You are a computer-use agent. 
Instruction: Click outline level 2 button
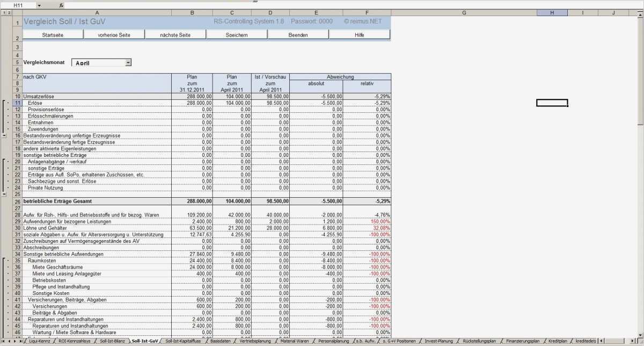10,12
